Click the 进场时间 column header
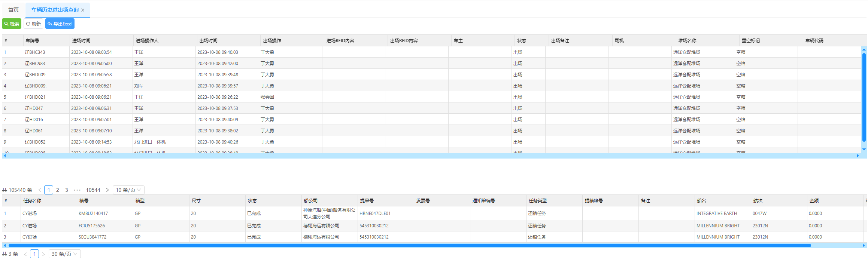The height and width of the screenshot is (258, 868). click(81, 41)
